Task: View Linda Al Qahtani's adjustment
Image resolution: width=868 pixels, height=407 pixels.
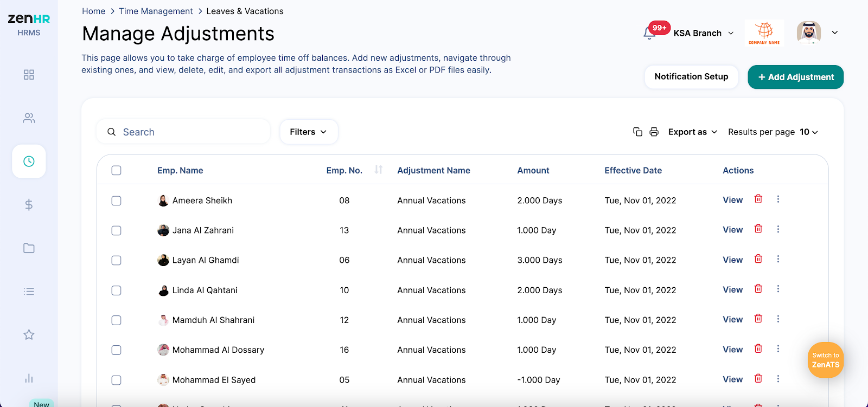Action: coord(732,289)
